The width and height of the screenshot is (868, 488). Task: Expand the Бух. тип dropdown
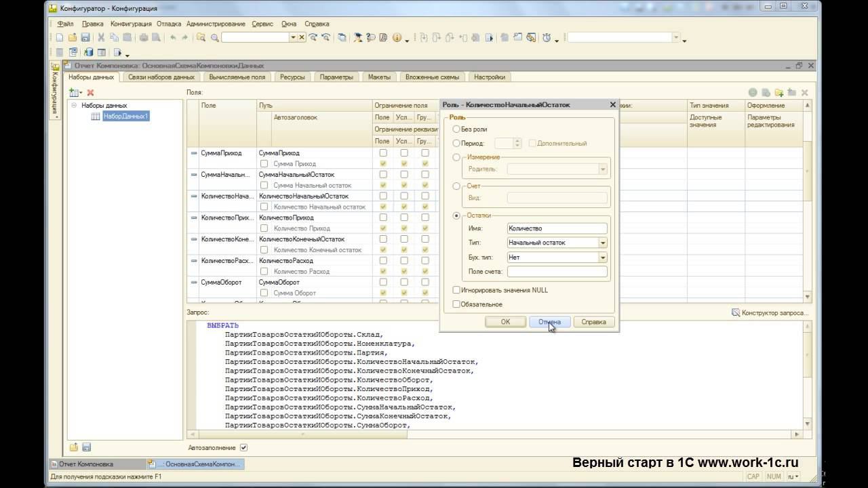coord(602,258)
